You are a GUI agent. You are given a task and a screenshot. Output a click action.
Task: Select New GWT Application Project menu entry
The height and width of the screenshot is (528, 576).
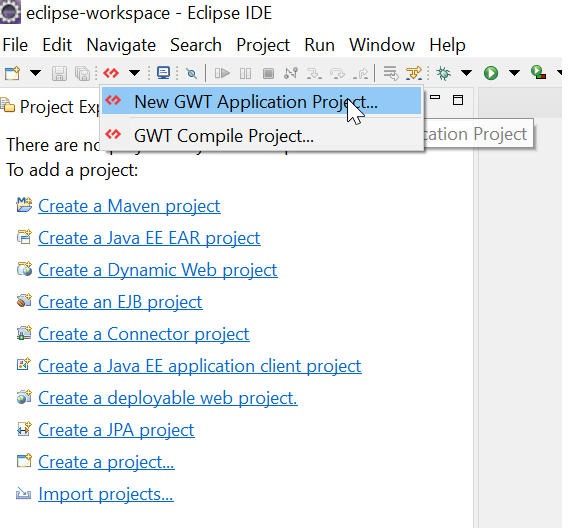[262, 101]
